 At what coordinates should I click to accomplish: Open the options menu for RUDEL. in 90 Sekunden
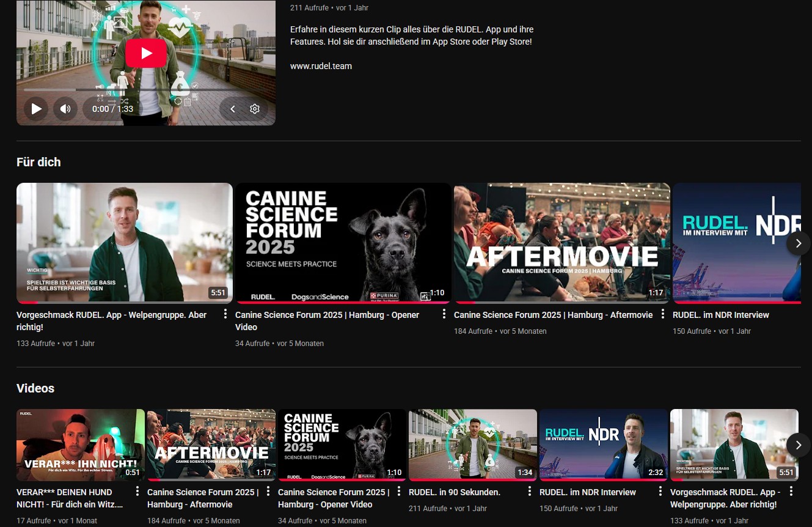(x=530, y=492)
